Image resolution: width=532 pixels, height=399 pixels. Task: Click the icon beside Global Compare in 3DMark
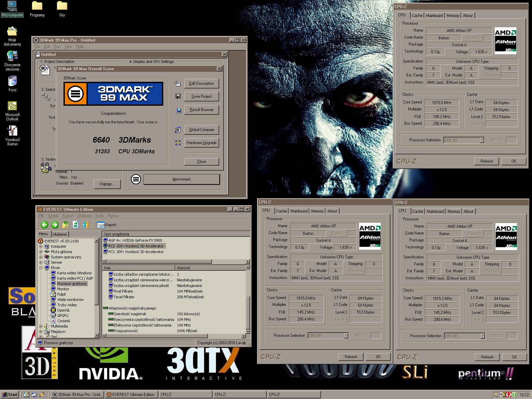point(178,130)
